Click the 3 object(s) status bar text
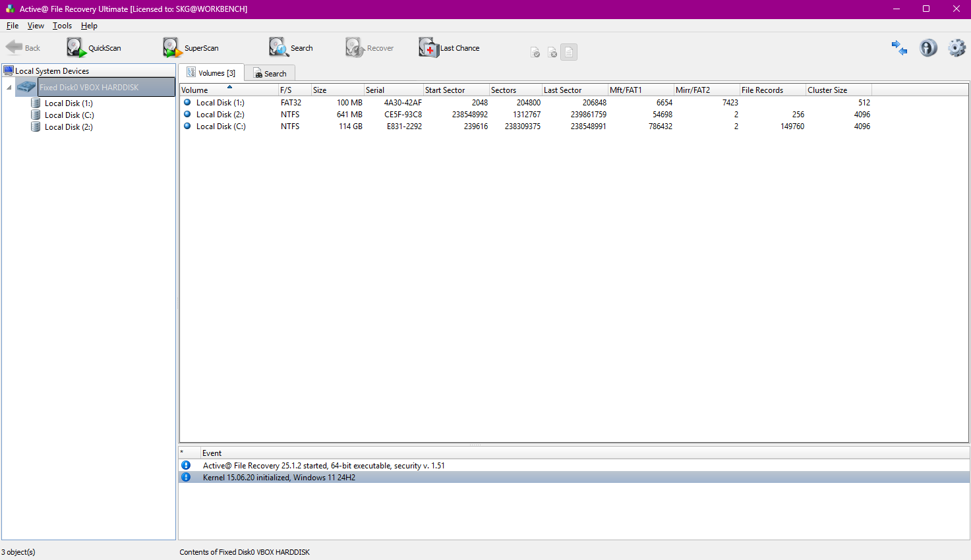 18,552
